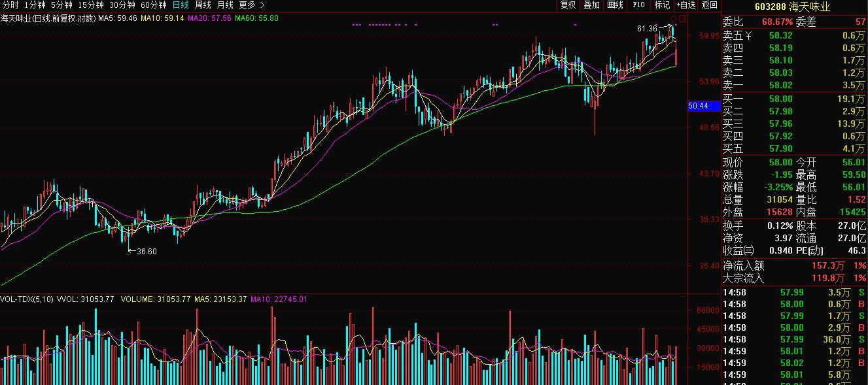Expand more periods with the > arrow
Screen dimensions: 868x385
263,5
